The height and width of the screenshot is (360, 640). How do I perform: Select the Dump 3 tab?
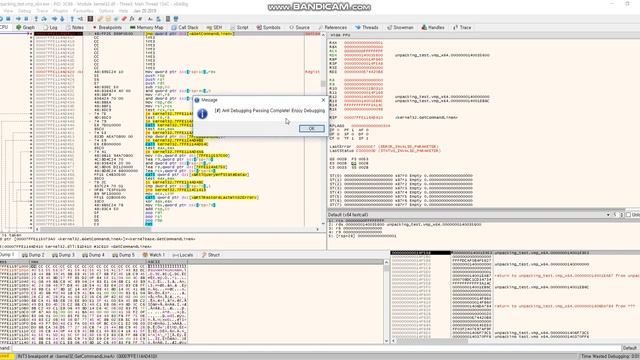click(64, 255)
